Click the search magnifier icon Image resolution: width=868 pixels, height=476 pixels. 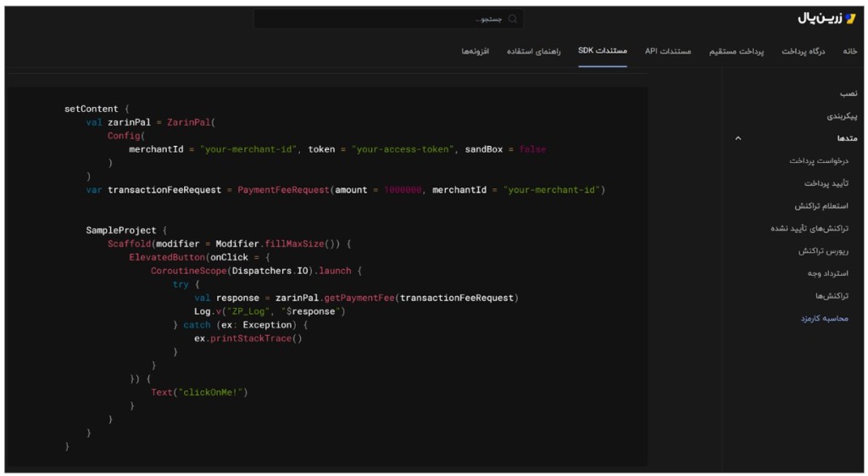coord(513,19)
